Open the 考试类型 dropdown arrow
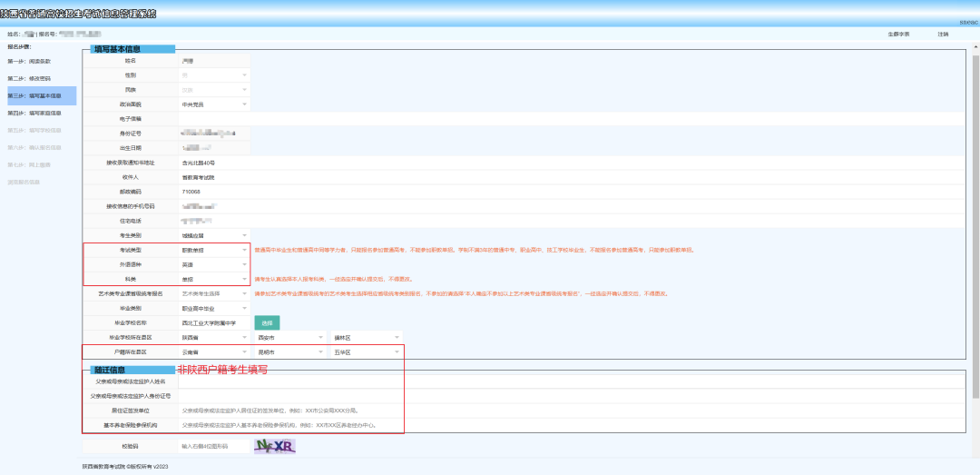The image size is (980, 475). point(244,250)
